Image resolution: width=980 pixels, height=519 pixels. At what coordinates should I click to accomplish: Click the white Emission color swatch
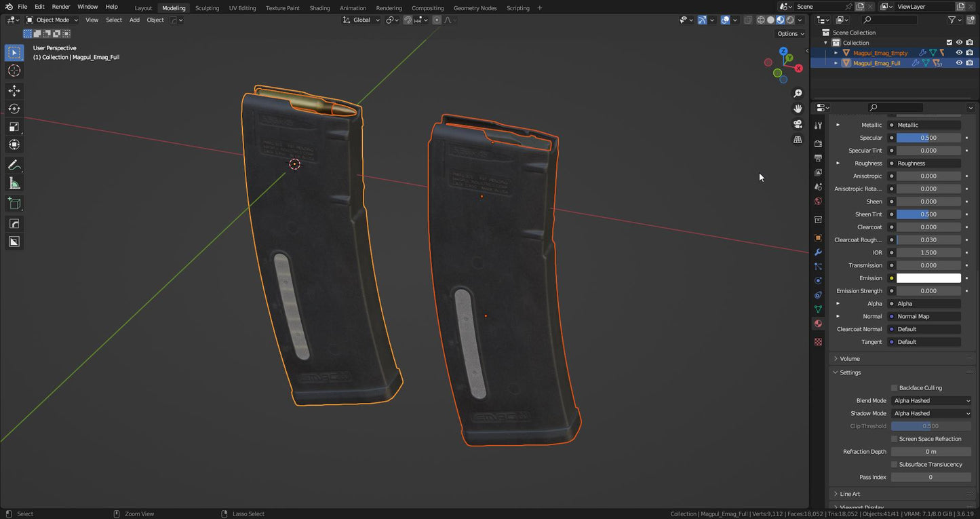coord(928,278)
